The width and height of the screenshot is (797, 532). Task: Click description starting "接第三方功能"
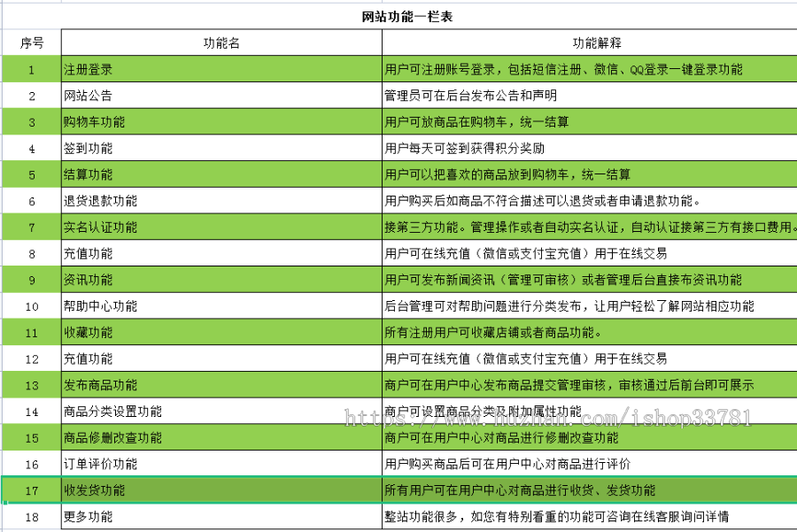point(591,227)
